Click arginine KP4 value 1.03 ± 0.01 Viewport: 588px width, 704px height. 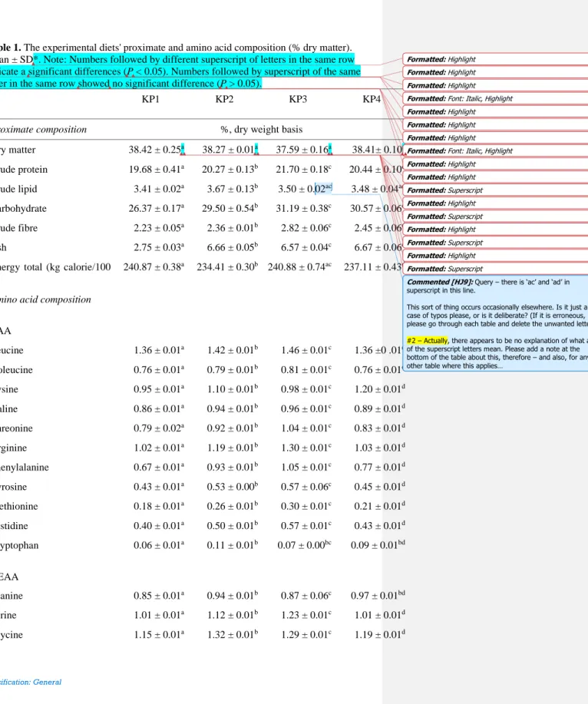pyautogui.click(x=380, y=448)
